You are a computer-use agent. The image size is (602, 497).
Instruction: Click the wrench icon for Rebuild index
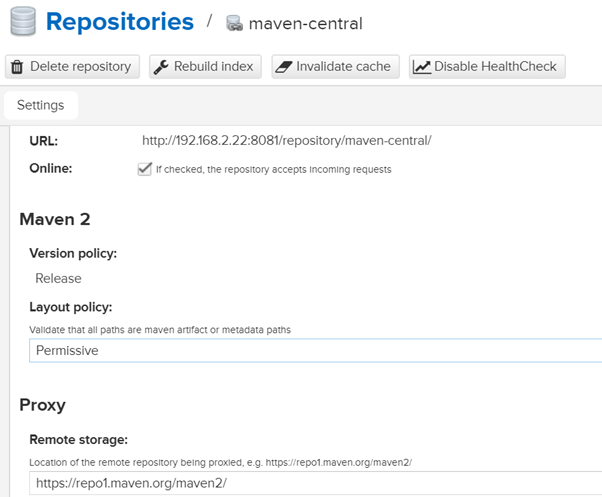(161, 67)
